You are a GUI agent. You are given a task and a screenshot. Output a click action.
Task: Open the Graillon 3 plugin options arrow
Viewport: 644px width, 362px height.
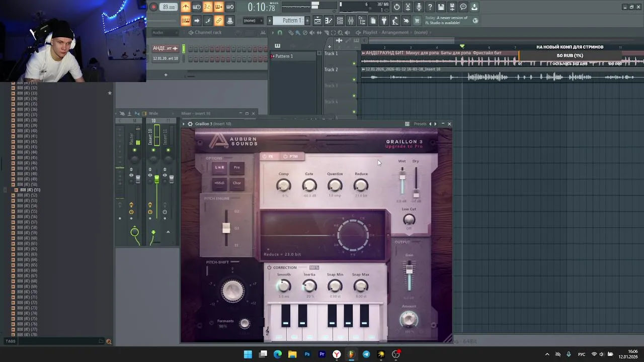pos(184,124)
